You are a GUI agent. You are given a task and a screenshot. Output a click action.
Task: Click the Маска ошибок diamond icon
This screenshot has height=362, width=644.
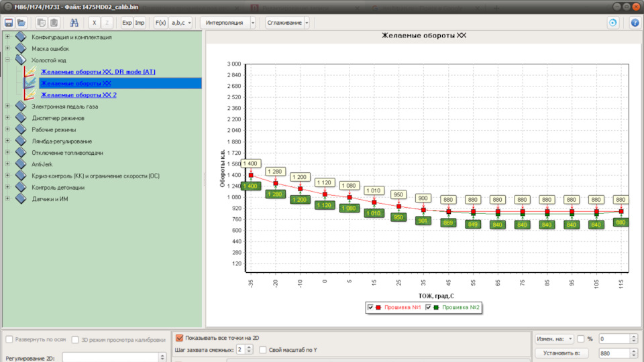click(21, 48)
